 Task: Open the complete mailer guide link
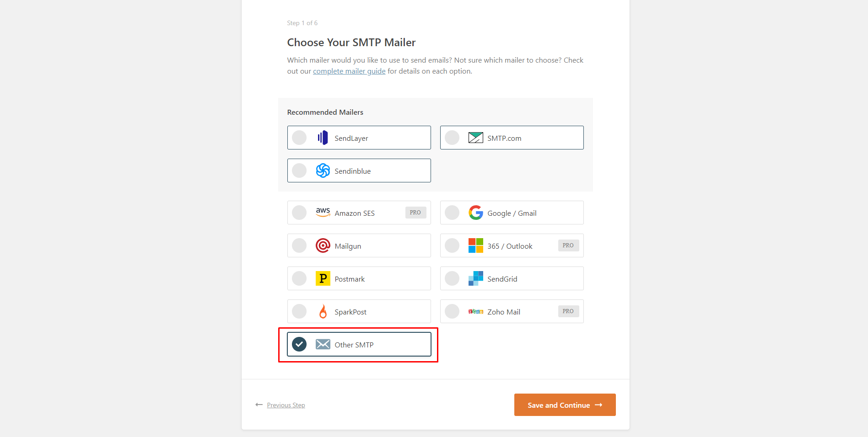point(349,71)
